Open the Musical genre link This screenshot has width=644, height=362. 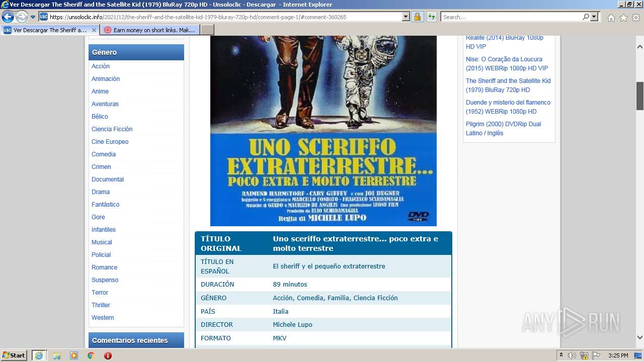click(x=102, y=242)
